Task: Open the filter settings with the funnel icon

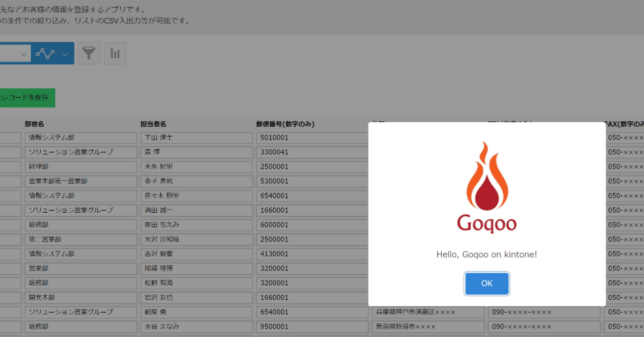Action: click(x=89, y=53)
